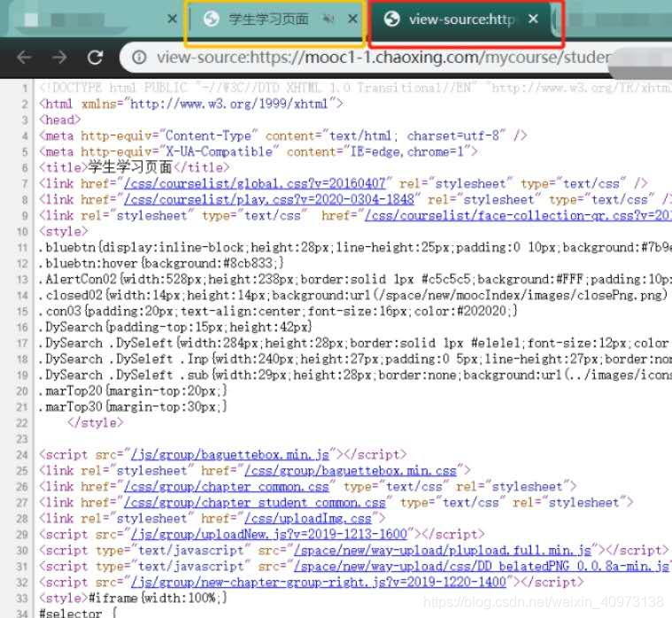Open the baguettebox.min.js script link
672x618 pixels.
[230, 455]
